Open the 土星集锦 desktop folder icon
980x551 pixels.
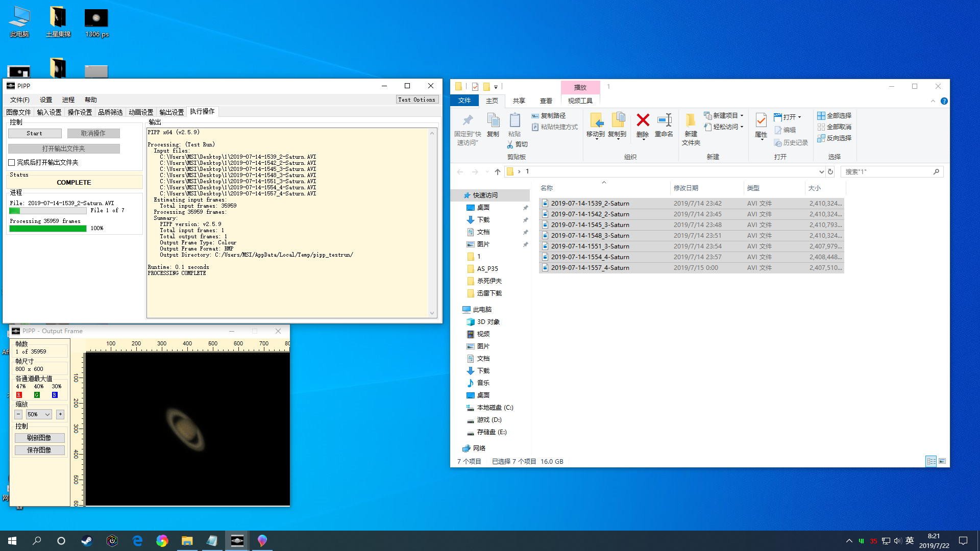click(58, 22)
